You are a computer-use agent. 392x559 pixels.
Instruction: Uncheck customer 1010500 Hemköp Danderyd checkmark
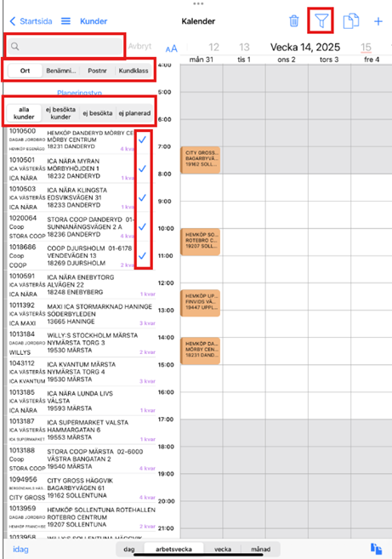click(142, 140)
